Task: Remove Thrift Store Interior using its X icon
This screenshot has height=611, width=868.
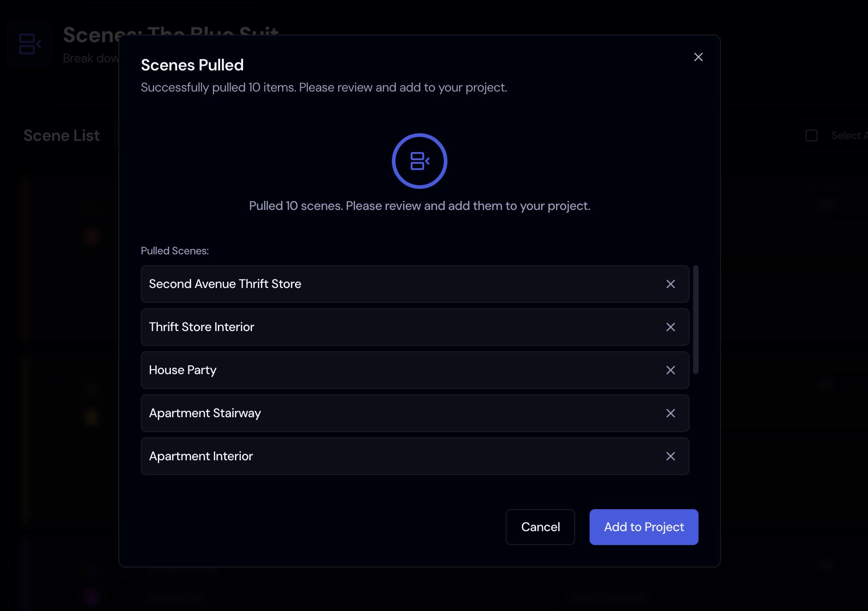Action: pos(671,327)
